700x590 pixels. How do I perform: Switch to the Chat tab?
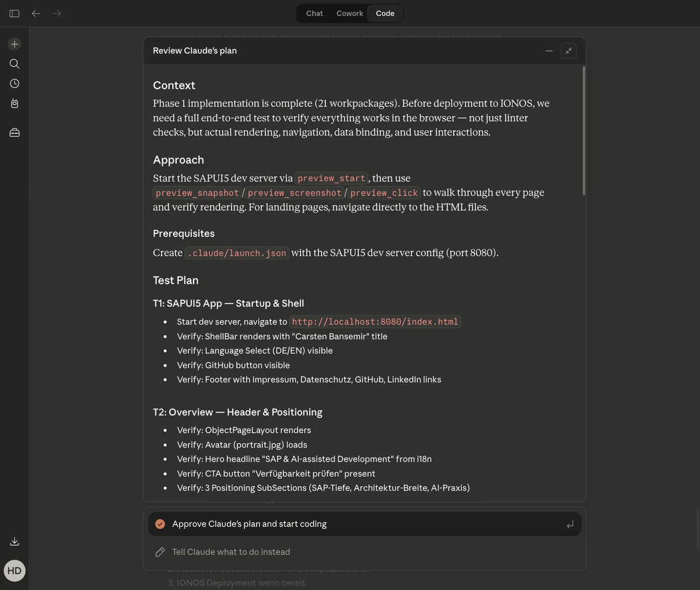(314, 13)
